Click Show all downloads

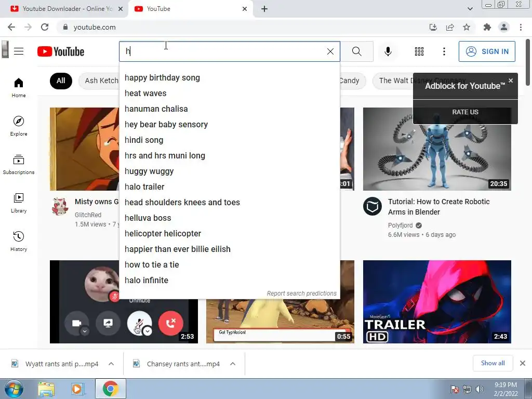(x=493, y=363)
